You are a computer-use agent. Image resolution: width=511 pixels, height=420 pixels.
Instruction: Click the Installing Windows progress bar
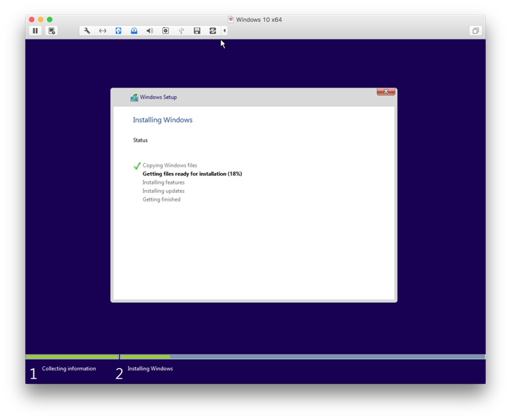(303, 357)
